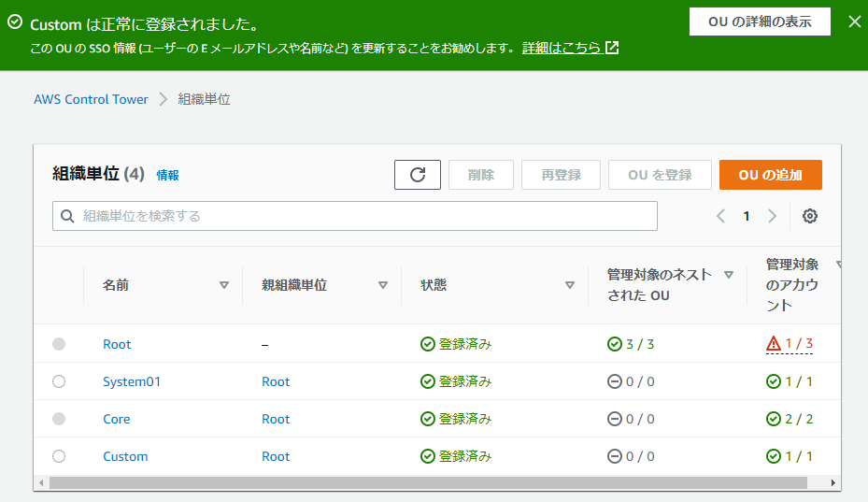The width and height of the screenshot is (868, 502).
Task: Click the orange OU の追加 button
Action: point(771,175)
